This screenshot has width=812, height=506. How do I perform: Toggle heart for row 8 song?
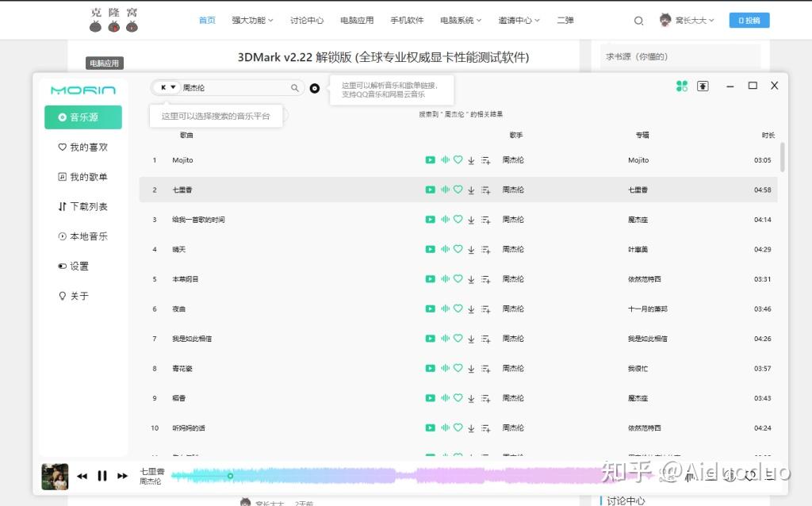pos(458,368)
